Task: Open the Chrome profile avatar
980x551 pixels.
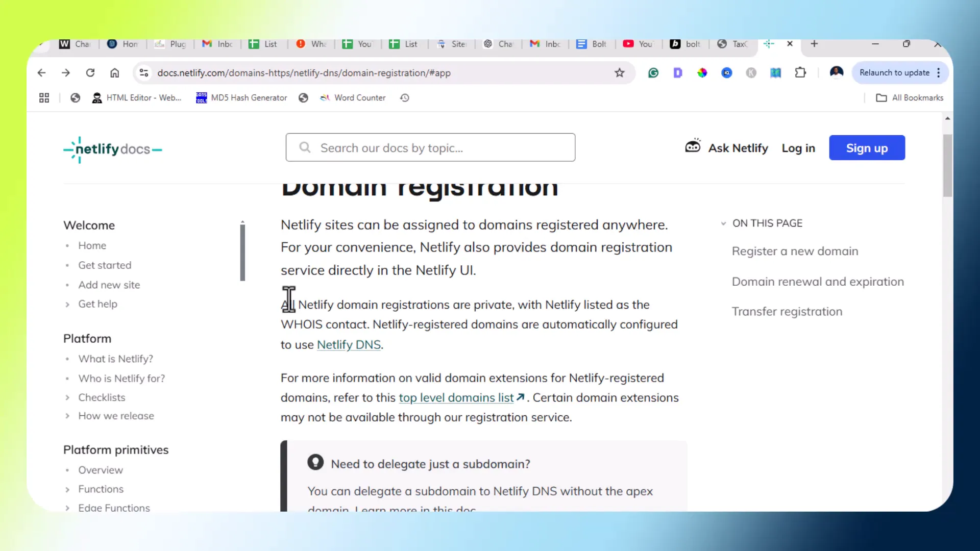Action: 837,72
